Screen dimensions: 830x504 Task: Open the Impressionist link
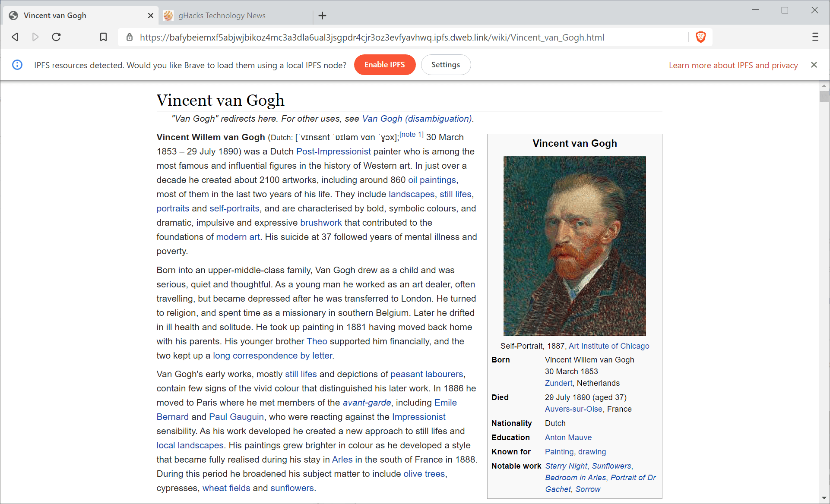[418, 417]
